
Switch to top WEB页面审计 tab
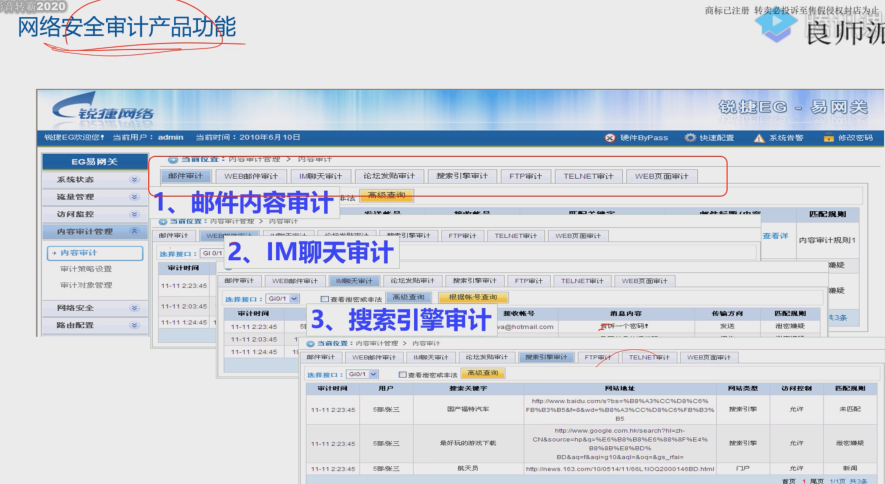tap(662, 176)
